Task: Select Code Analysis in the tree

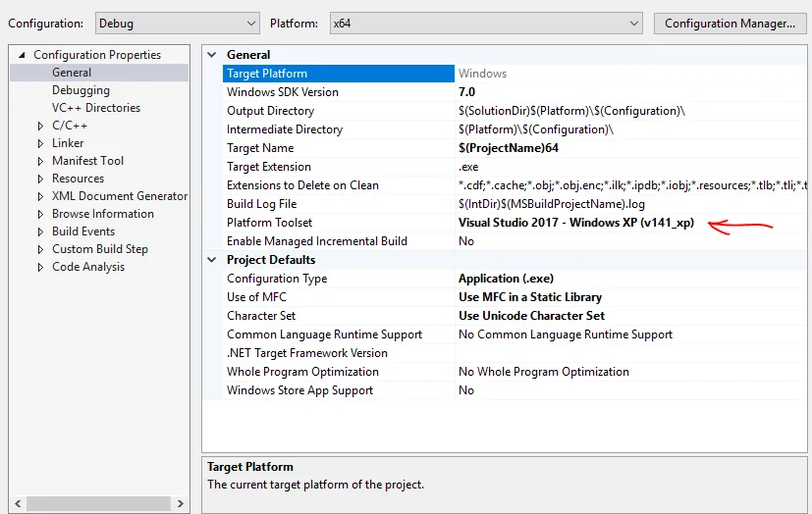Action: pyautogui.click(x=87, y=267)
